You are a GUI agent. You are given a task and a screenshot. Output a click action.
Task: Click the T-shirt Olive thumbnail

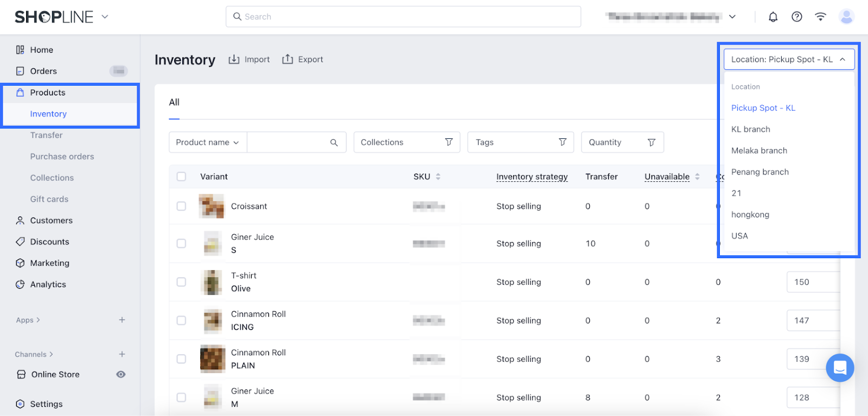[x=213, y=282]
